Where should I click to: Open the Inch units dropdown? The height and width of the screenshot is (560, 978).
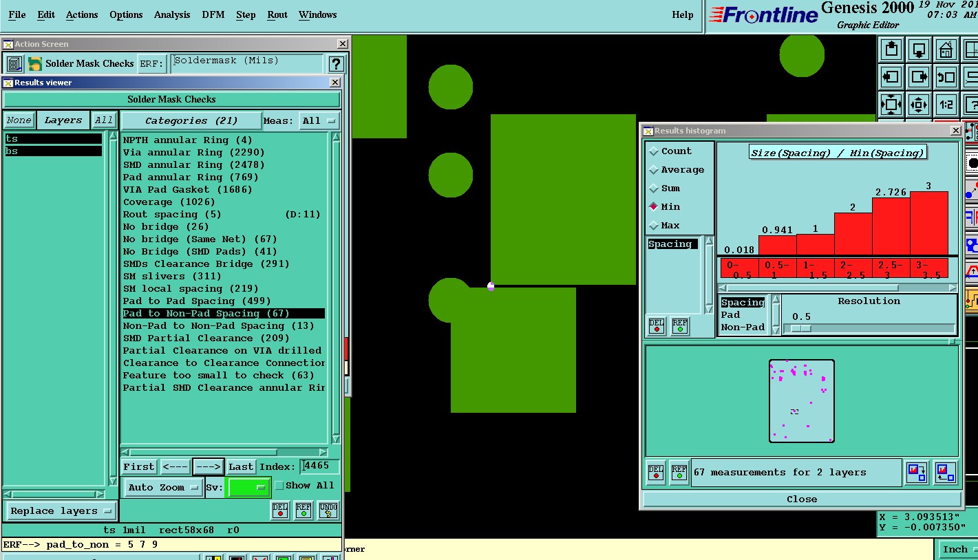click(958, 549)
